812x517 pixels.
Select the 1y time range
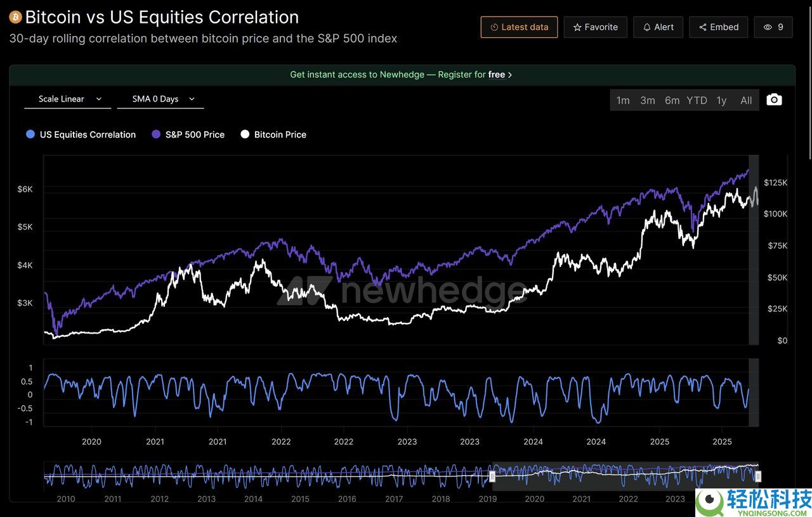(721, 100)
